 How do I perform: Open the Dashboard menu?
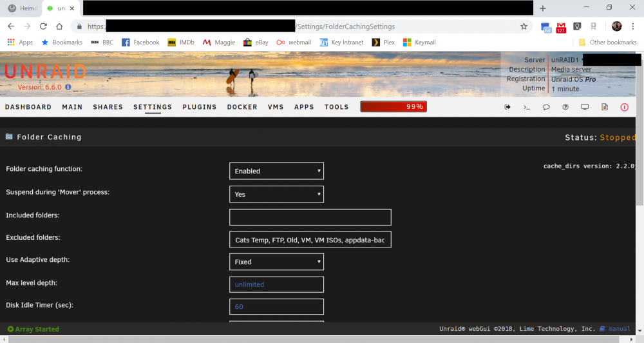(28, 107)
